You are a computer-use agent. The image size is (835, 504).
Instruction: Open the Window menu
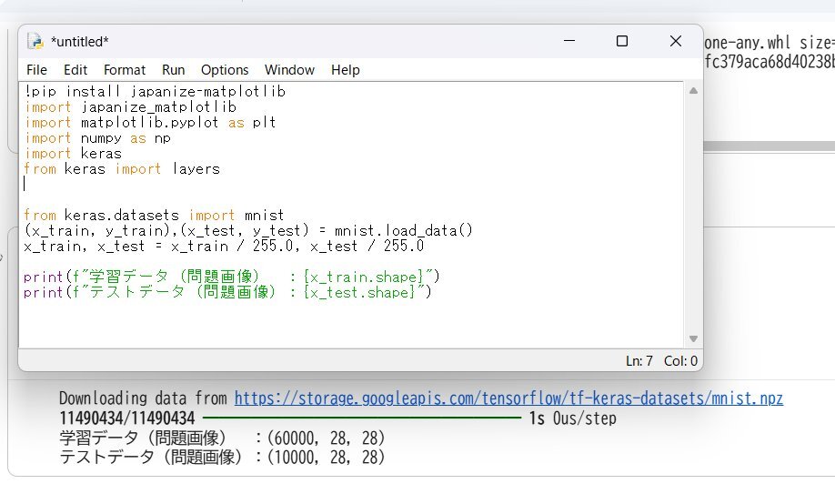click(289, 70)
